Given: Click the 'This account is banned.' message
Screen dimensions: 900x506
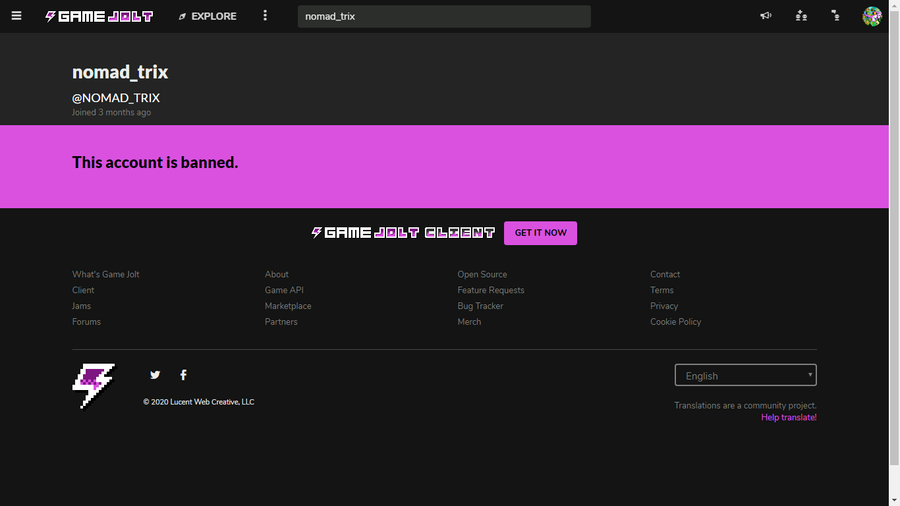Looking at the screenshot, I should click(x=155, y=162).
